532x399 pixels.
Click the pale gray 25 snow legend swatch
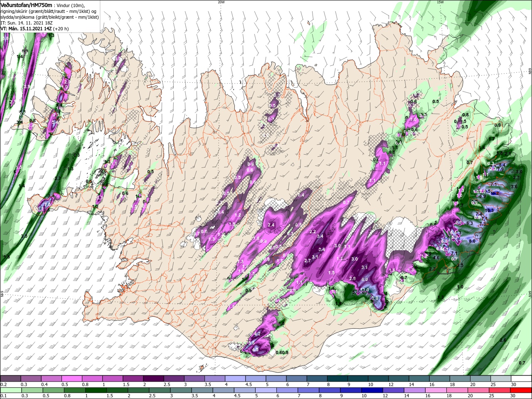[501, 379]
